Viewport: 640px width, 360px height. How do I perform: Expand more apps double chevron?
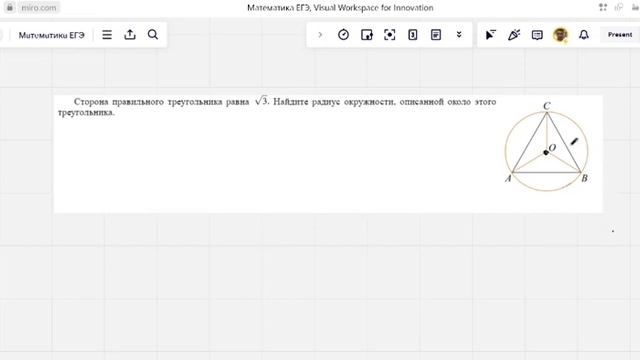(x=459, y=35)
